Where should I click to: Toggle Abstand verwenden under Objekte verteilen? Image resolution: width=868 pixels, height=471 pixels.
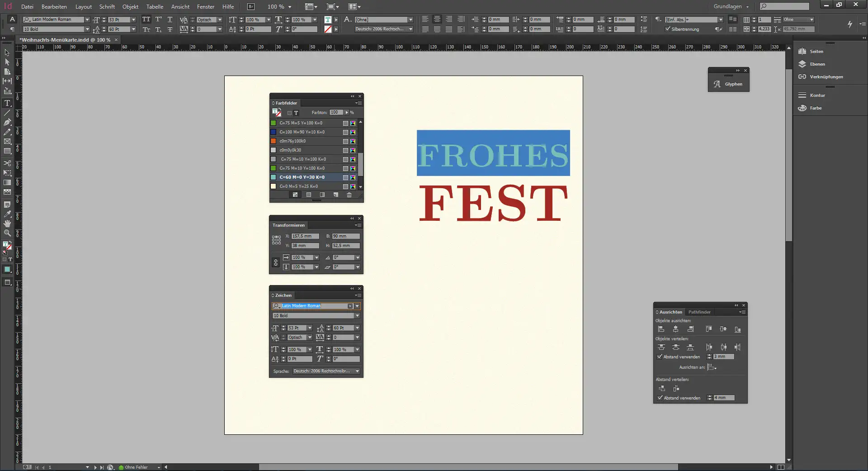(x=660, y=357)
